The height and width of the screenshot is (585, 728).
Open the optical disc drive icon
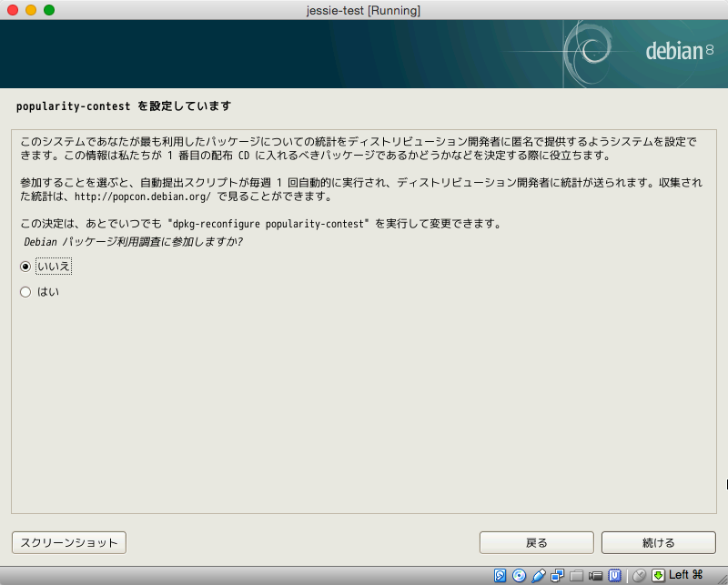[x=519, y=575]
